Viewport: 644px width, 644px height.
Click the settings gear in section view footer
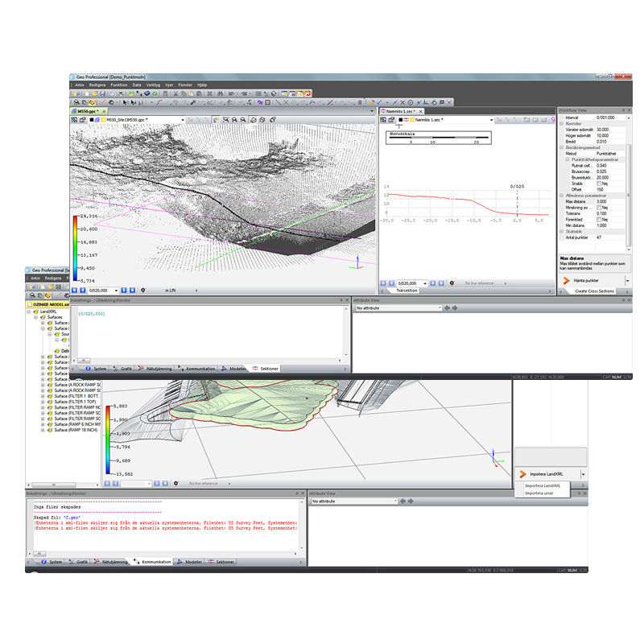[452, 283]
